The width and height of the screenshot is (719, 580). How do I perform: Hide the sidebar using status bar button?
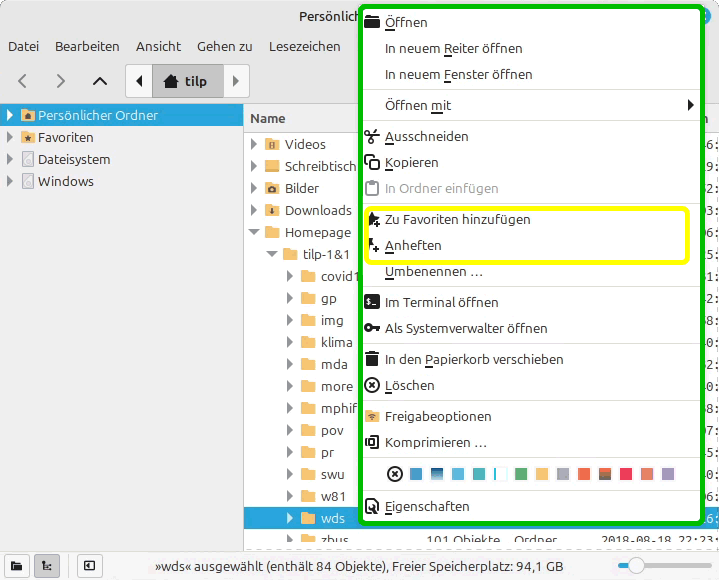click(x=88, y=566)
